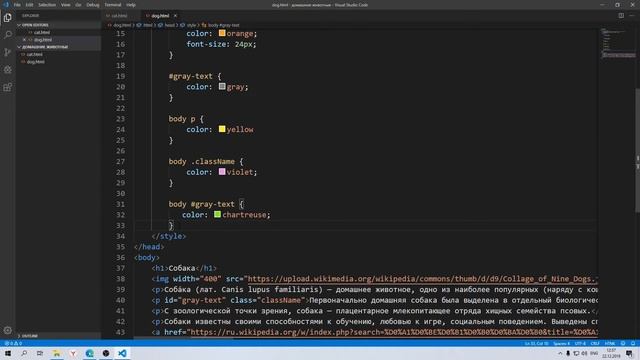Click the ENG input language indicator
The width and height of the screenshot is (640, 360).
[594, 353]
